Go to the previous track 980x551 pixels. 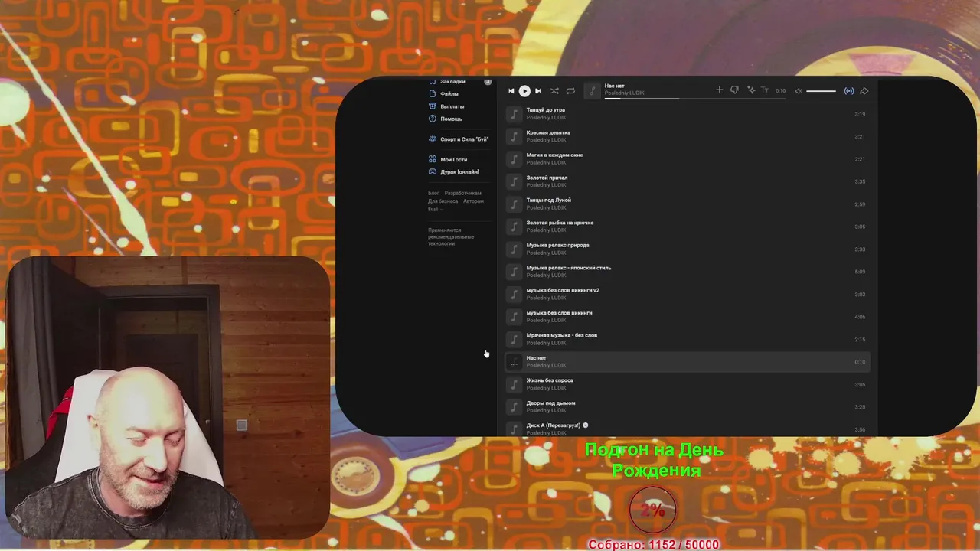(511, 91)
